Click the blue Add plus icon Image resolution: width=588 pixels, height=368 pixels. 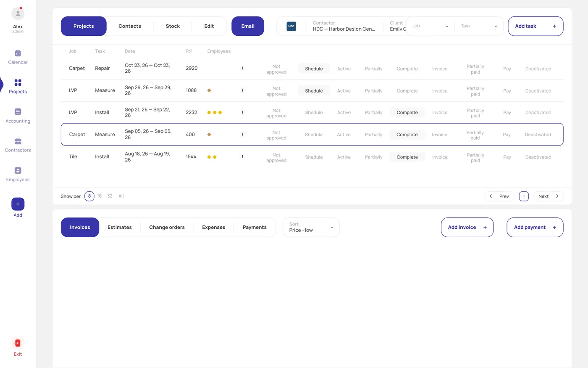[x=18, y=204]
